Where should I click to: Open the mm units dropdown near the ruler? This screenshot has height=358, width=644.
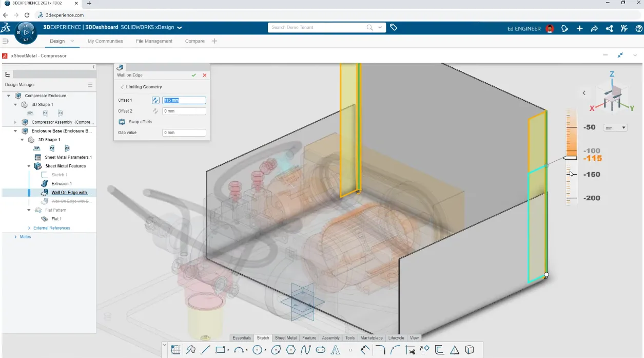pos(614,127)
